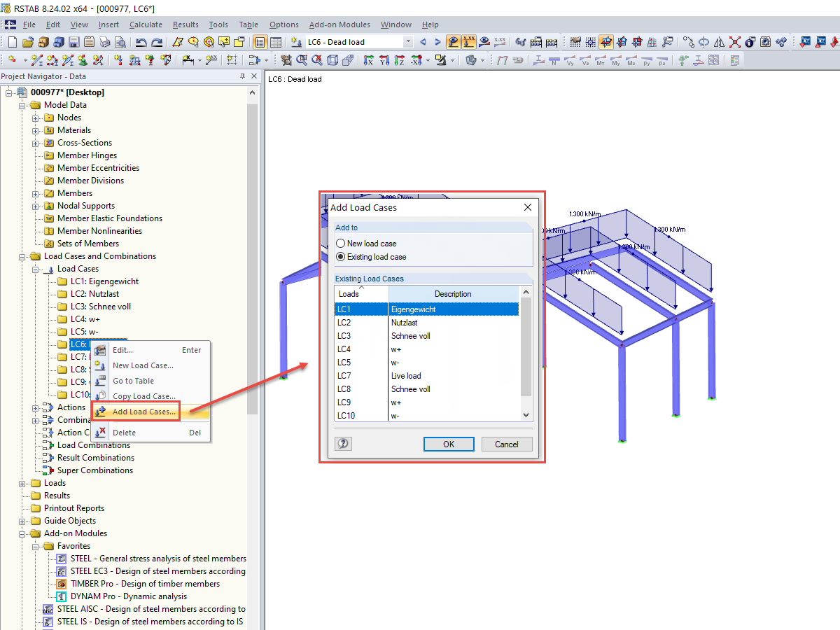Go to next load case arrow

pyautogui.click(x=437, y=42)
